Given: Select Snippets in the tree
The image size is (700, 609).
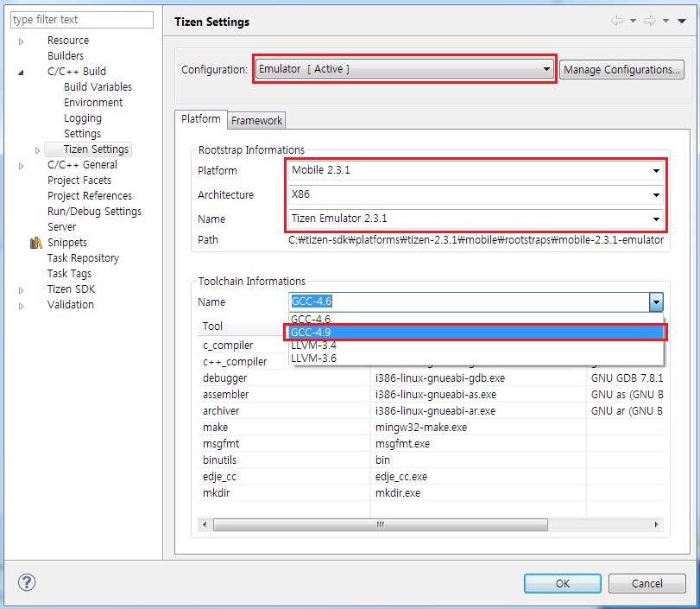Looking at the screenshot, I should pyautogui.click(x=67, y=243).
